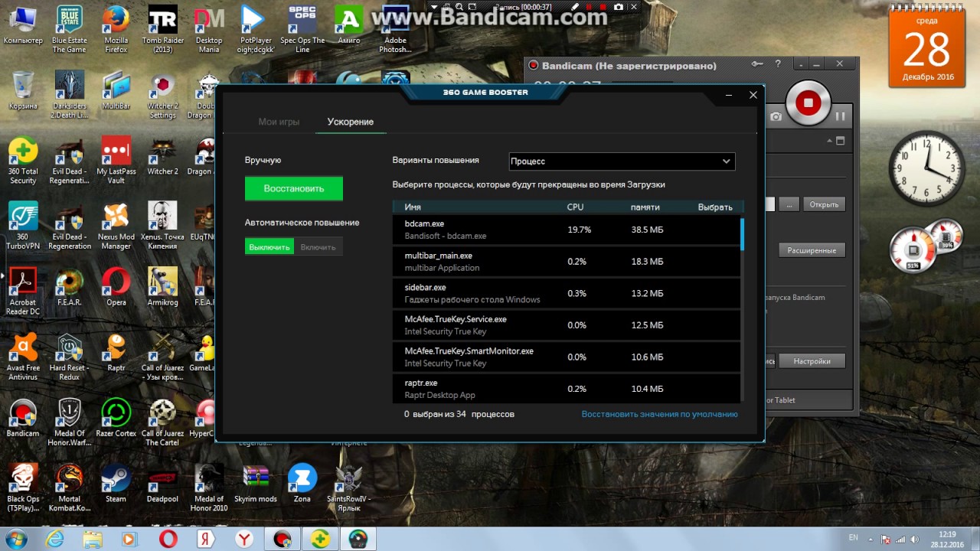
Task: Minimize the 360 Game Booster window
Action: click(728, 96)
